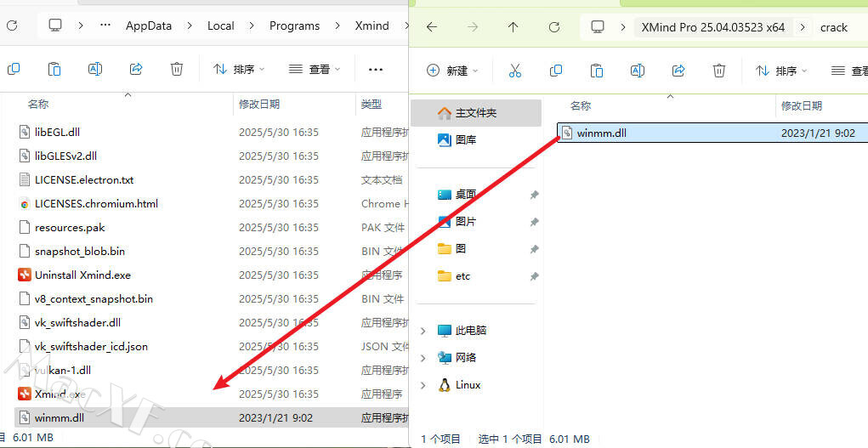
Task: Sort by 修改日期 column in right window
Action: (x=802, y=105)
